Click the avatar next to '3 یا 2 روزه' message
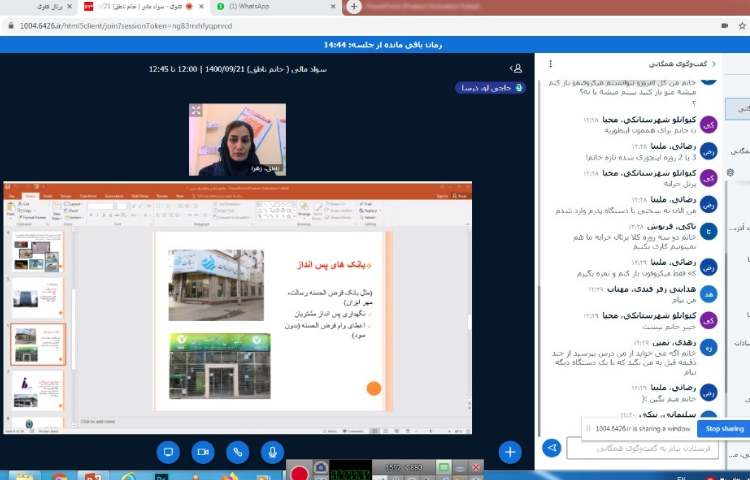750x480 pixels. [708, 151]
